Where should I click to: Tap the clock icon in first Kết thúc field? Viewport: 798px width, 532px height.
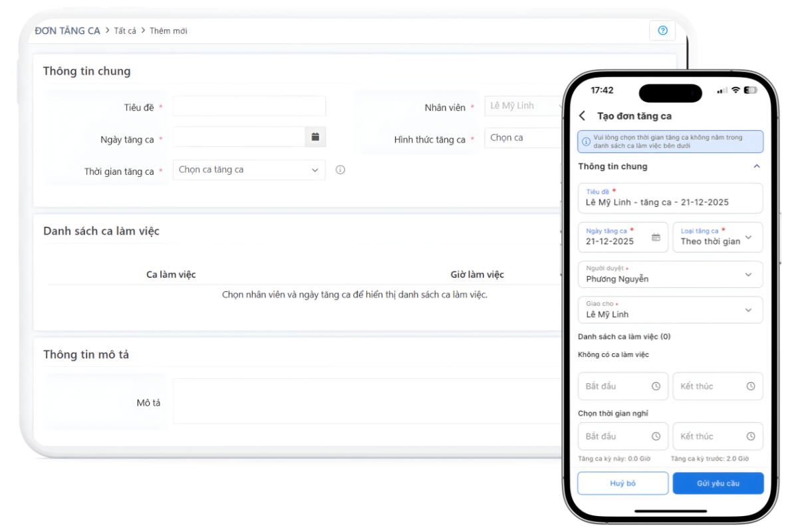751,386
